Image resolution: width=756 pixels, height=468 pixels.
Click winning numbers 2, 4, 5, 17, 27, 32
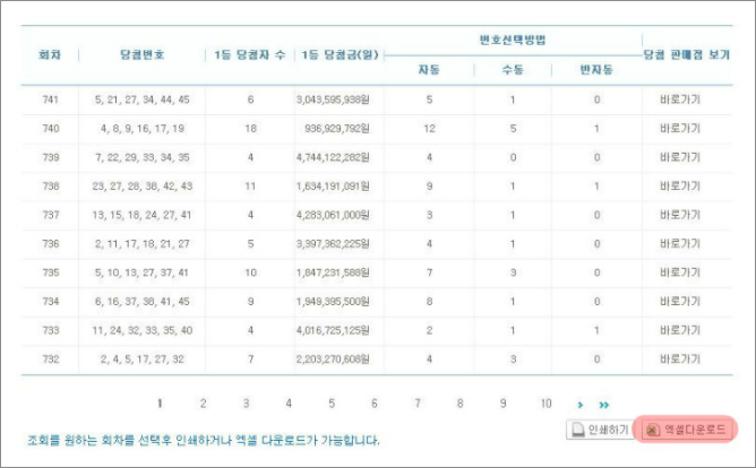[142, 359]
